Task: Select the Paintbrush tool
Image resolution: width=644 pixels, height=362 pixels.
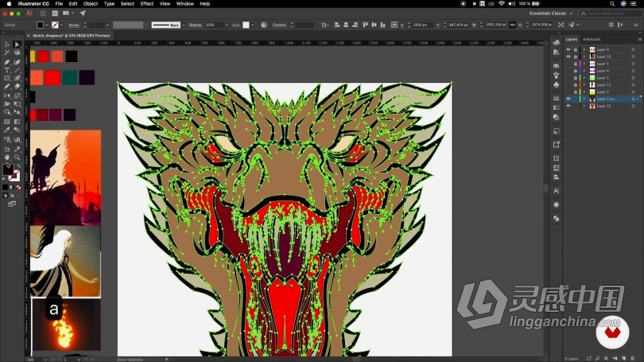Action: pyautogui.click(x=17, y=79)
